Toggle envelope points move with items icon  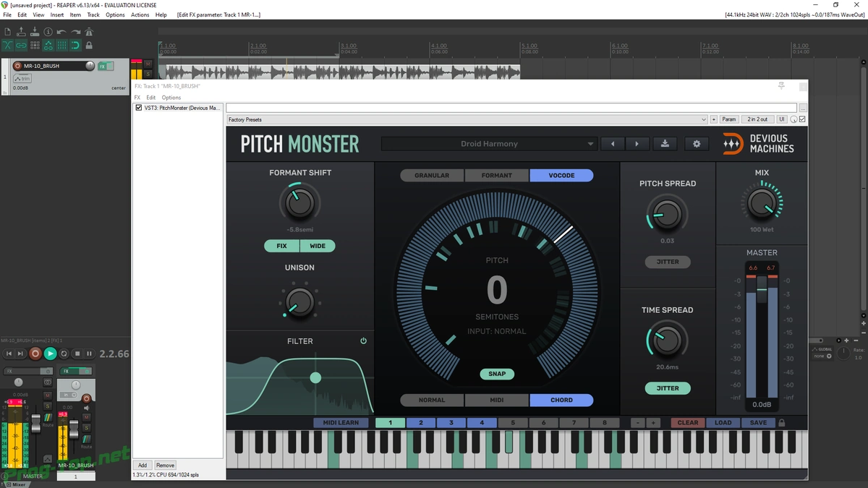click(48, 46)
